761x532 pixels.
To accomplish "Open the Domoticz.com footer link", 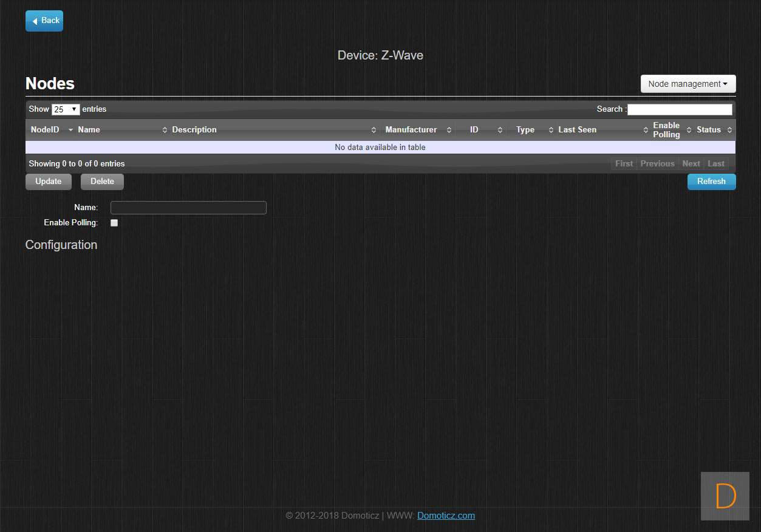I will [x=446, y=516].
